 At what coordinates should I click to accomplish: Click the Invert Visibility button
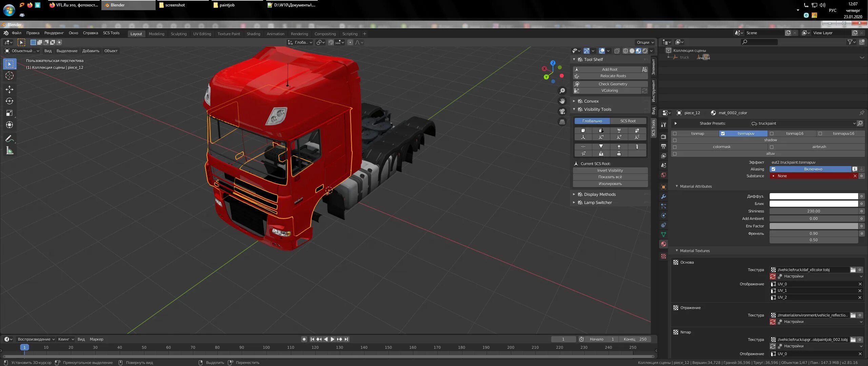[x=610, y=170]
